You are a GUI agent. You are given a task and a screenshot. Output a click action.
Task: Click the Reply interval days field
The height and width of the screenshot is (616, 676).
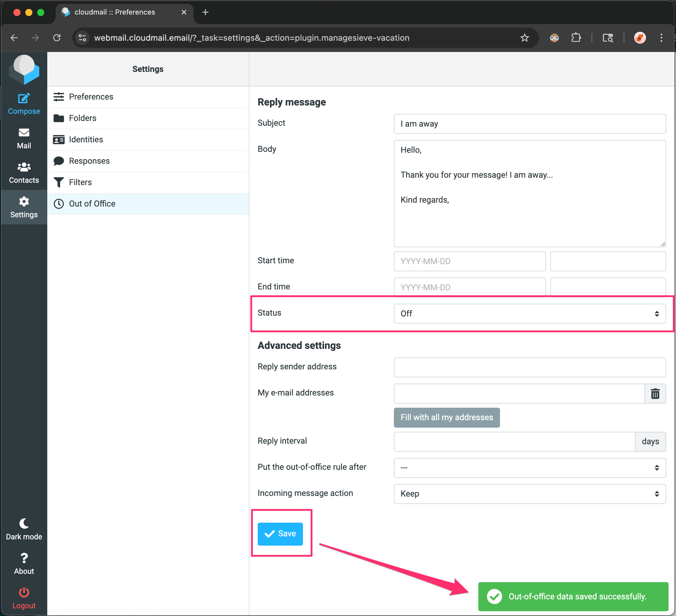pos(514,441)
